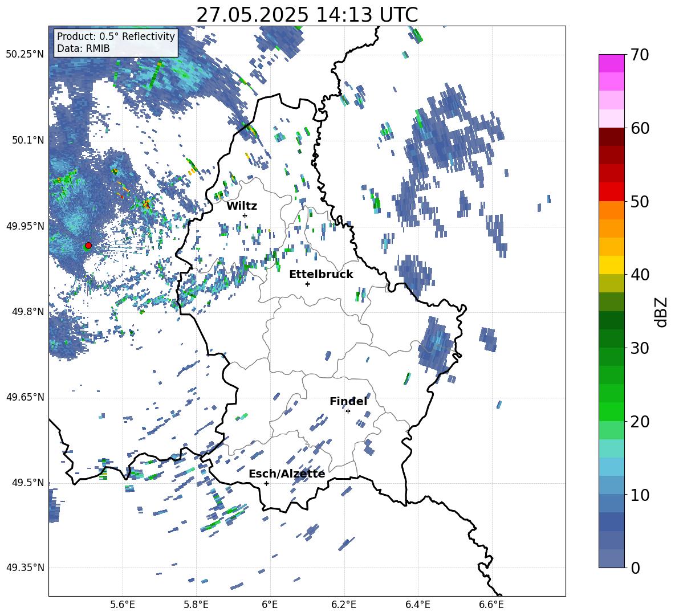
Task: Click the 50.1°N latitude tick label
Action: [27, 140]
